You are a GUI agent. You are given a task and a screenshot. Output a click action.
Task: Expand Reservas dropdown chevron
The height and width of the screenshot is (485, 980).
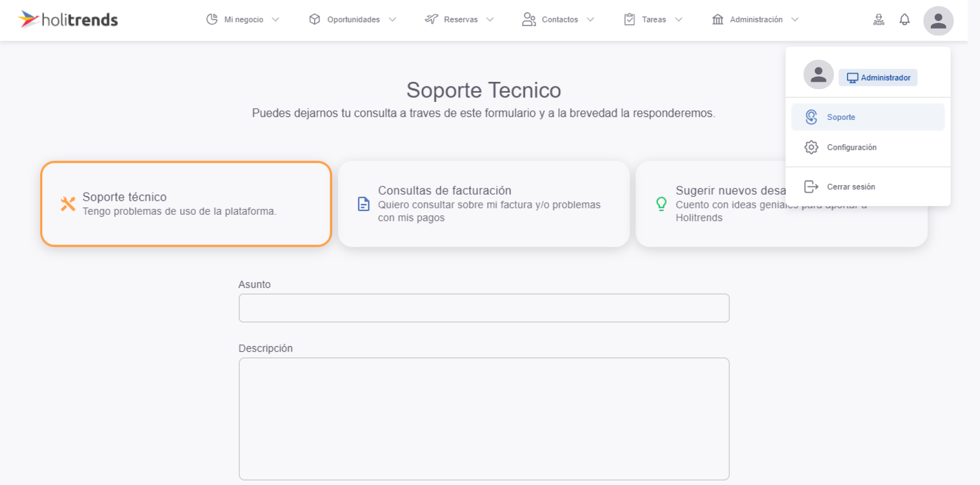tap(490, 20)
